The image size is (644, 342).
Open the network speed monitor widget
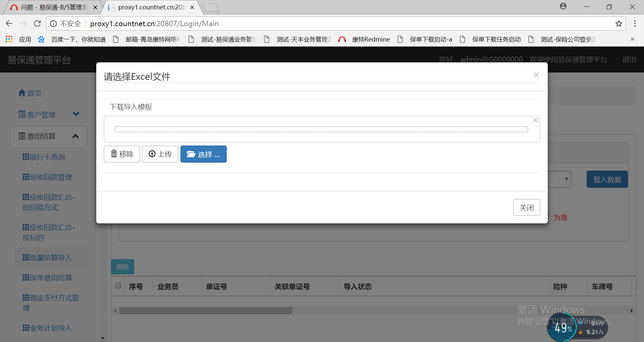pos(577,328)
